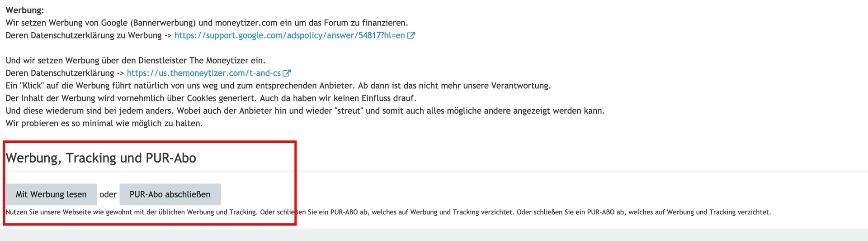
Task: Click the sentence starting Ein "Klick" auf
Action: 278,86
